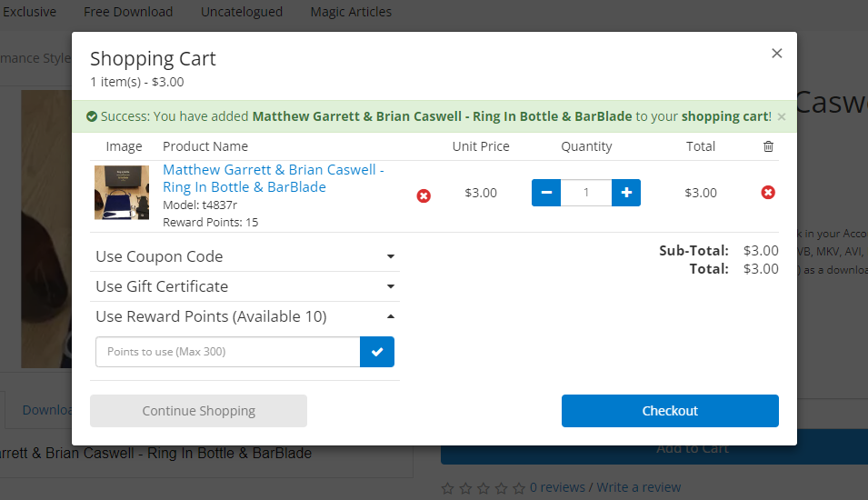Viewport: 868px width, 500px height.
Task: Collapse the Use Reward Points section
Action: 244,316
